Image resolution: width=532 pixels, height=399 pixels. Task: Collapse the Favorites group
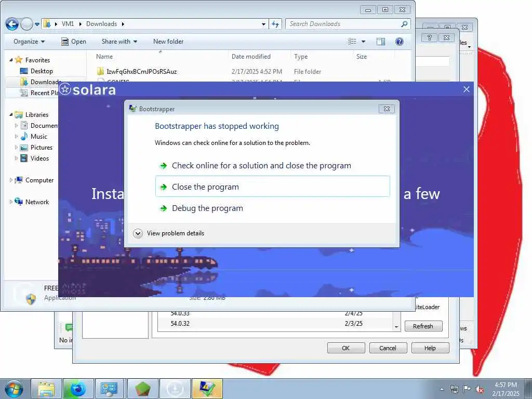(x=11, y=60)
